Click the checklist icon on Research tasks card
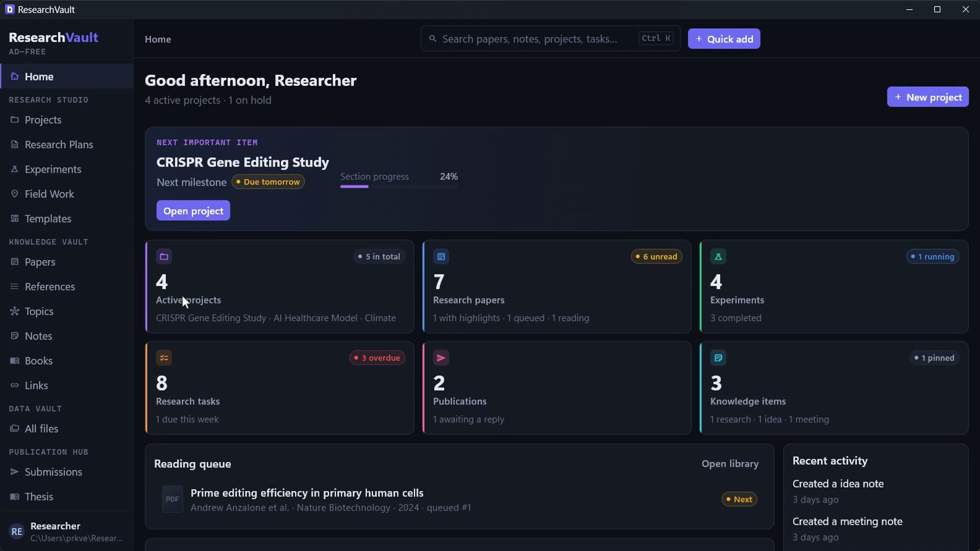980x551 pixels. click(x=164, y=358)
